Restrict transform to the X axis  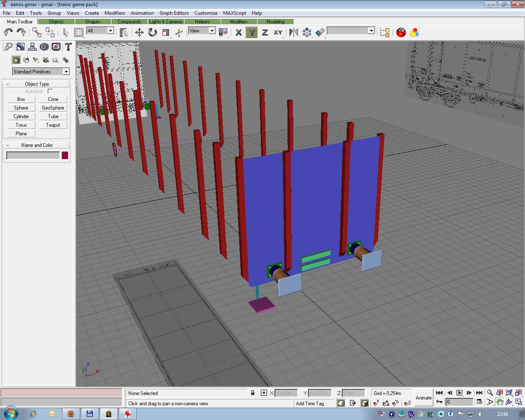tap(239, 32)
